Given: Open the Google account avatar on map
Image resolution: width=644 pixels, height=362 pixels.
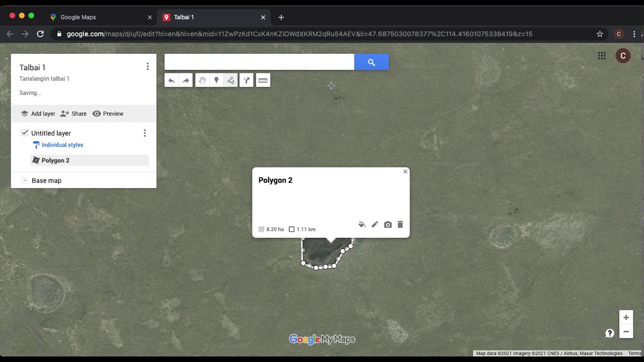Looking at the screenshot, I should 623,56.
